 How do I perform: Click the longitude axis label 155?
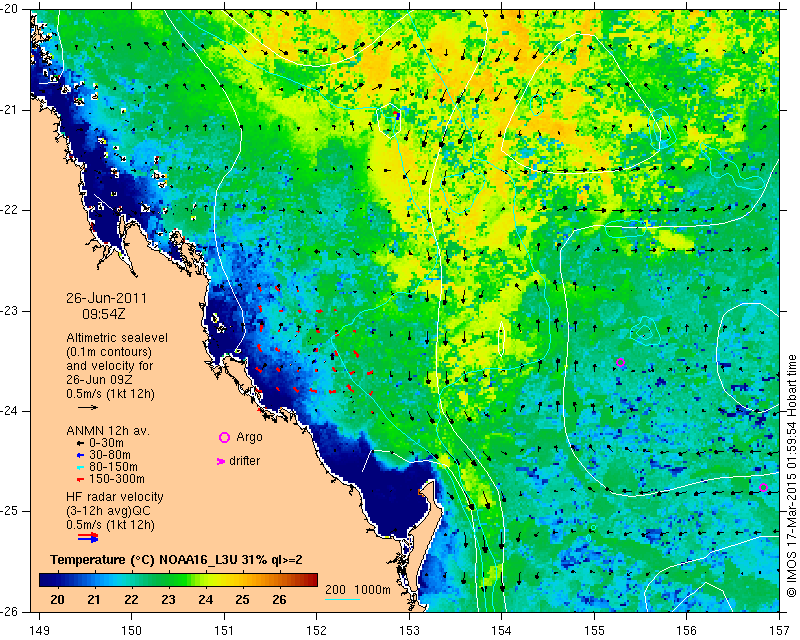[x=594, y=631]
